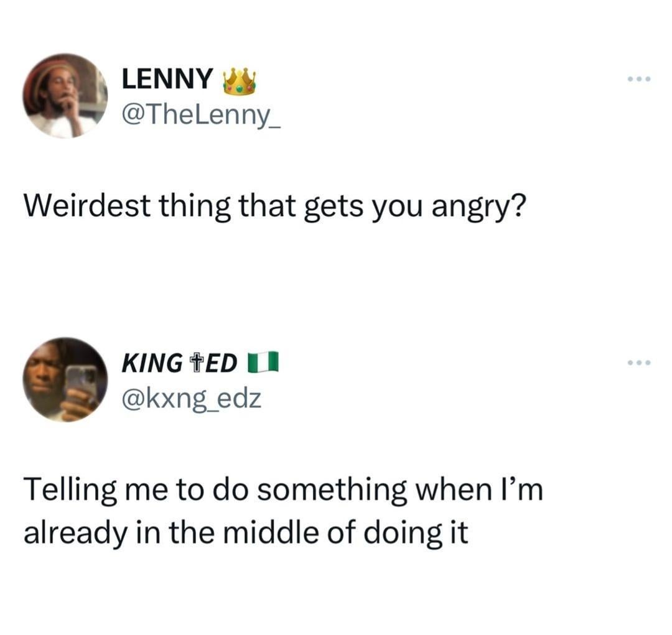Viewport: 672px width, 635px height.
Task: Click the KING display name text
Action: [x=152, y=363]
